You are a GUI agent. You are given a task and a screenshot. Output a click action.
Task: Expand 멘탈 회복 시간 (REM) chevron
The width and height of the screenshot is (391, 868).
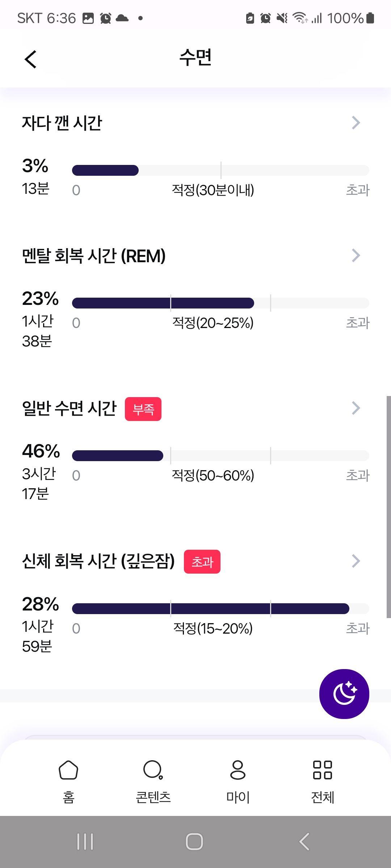[356, 255]
